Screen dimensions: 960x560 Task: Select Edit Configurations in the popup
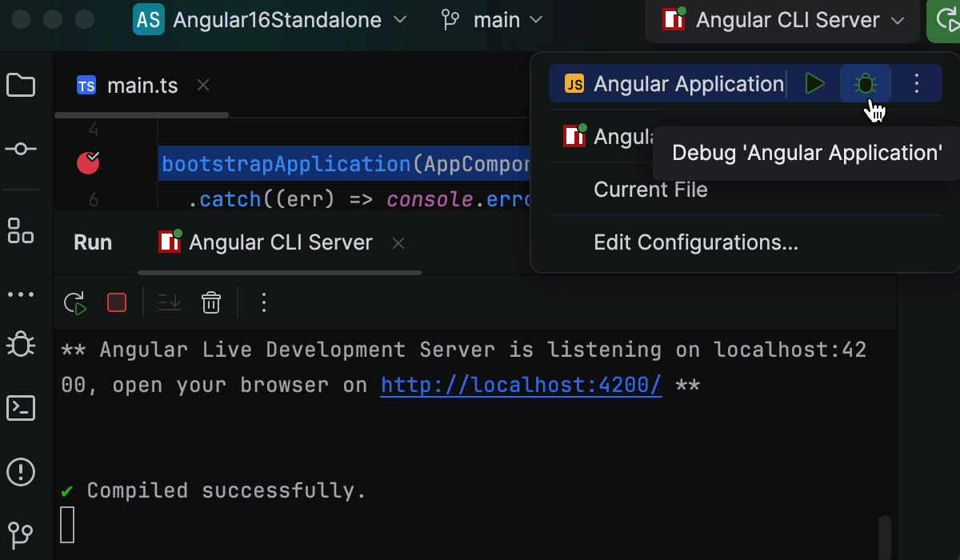click(695, 242)
